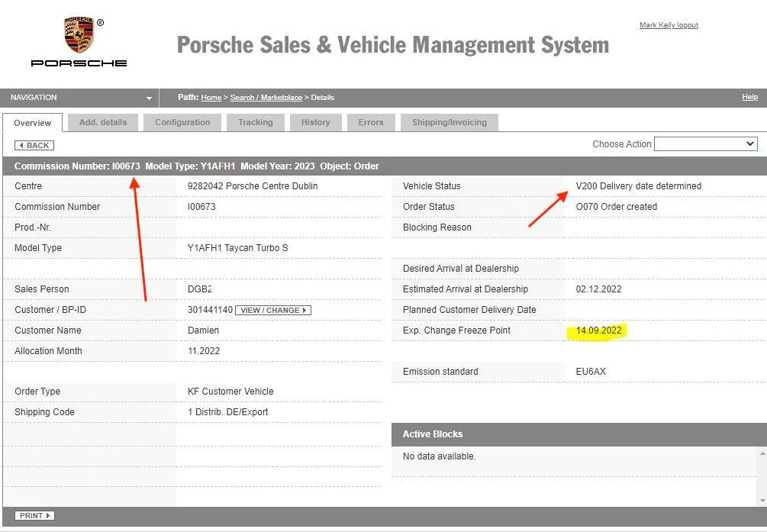Viewport: 767px width, 532px height.
Task: Select order type KF Customer Vehicle
Action: coord(230,392)
